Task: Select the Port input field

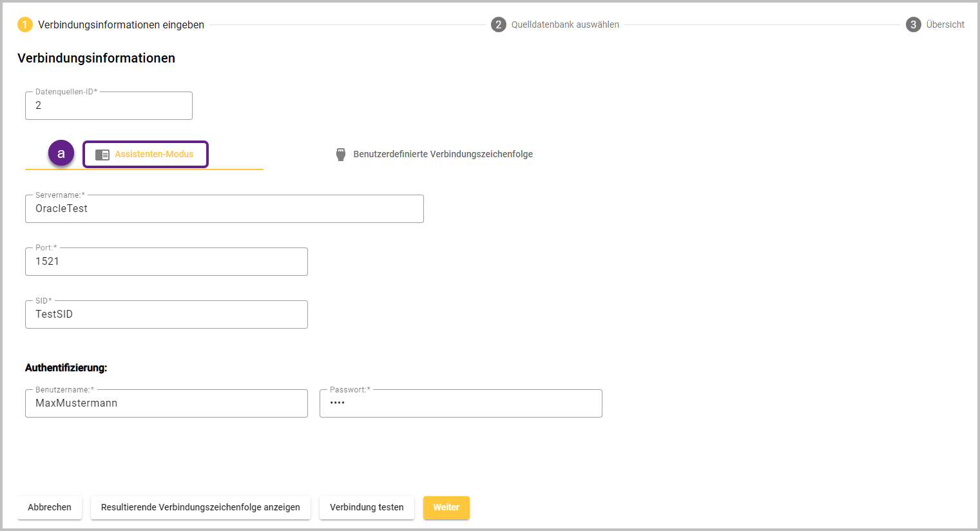Action: [x=166, y=262]
